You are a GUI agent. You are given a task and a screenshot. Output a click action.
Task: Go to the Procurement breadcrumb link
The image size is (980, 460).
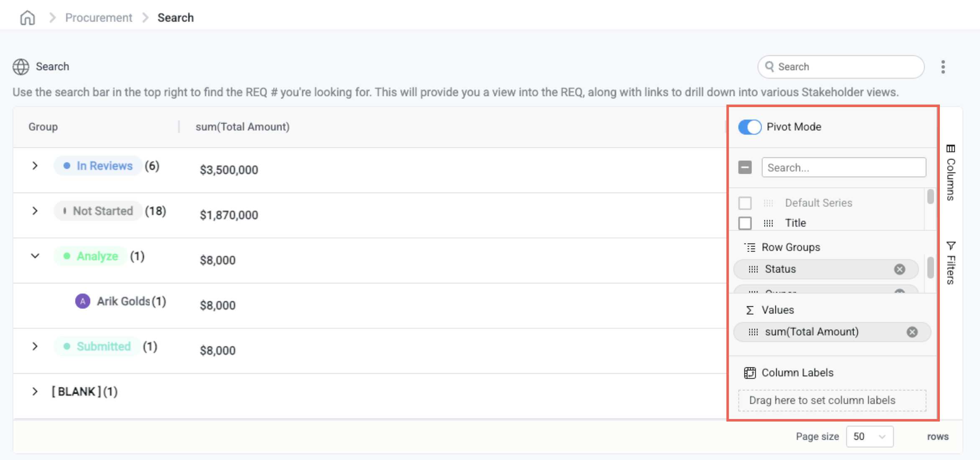[99, 18]
